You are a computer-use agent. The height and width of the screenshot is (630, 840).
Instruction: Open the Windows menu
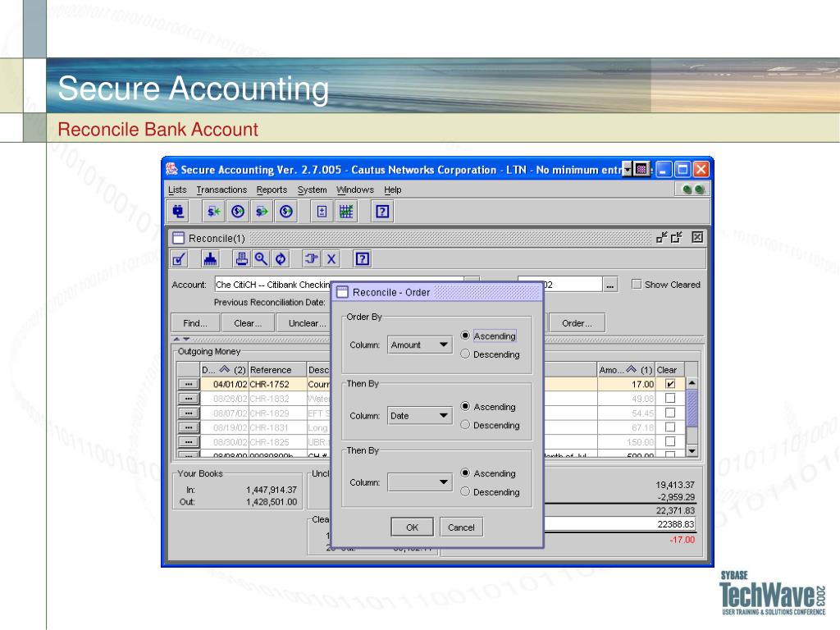point(355,189)
